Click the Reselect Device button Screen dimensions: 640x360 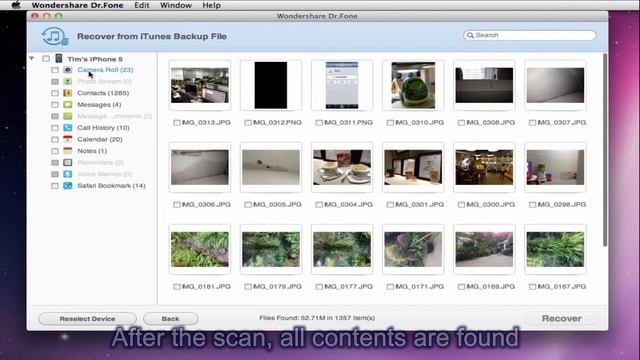pyautogui.click(x=87, y=319)
